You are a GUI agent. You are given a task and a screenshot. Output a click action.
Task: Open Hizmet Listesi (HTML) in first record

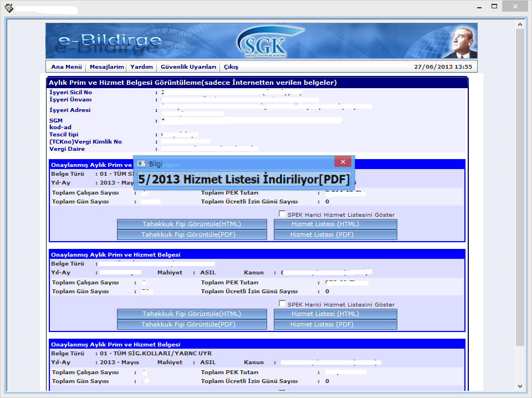[335, 224]
